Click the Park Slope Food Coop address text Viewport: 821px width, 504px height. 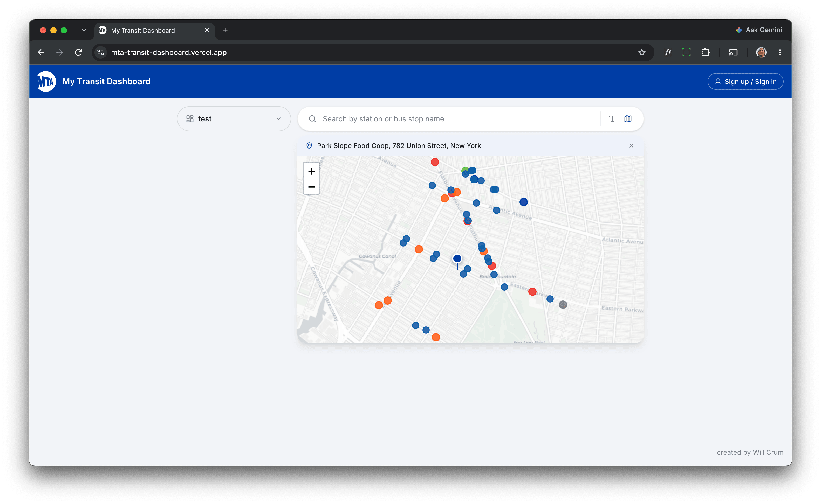coord(399,146)
